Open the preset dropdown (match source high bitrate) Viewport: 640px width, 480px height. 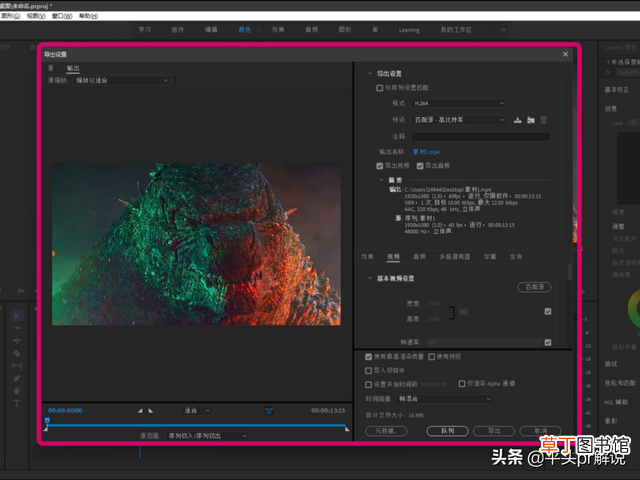pyautogui.click(x=459, y=120)
